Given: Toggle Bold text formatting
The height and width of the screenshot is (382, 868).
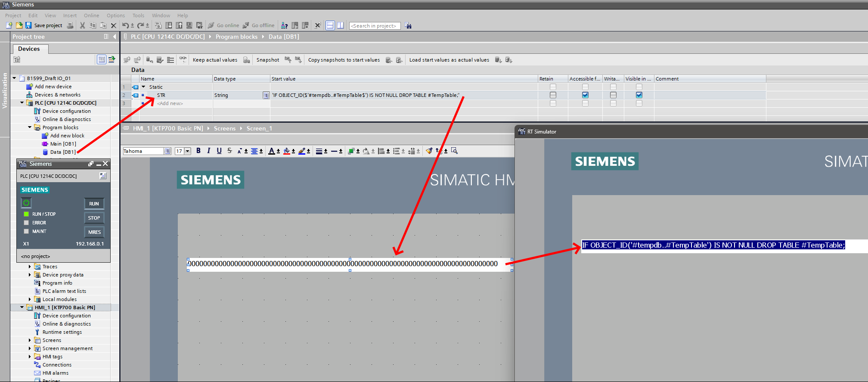Looking at the screenshot, I should click(198, 151).
